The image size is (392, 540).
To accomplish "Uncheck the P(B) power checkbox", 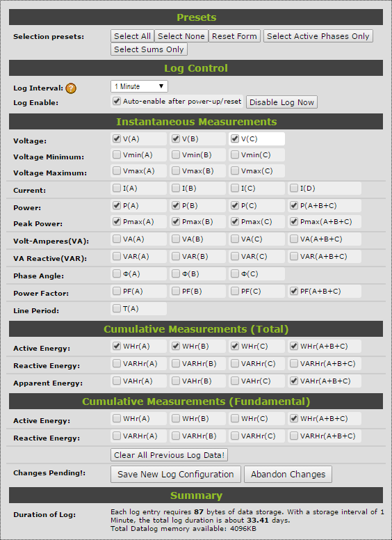I will (x=176, y=205).
